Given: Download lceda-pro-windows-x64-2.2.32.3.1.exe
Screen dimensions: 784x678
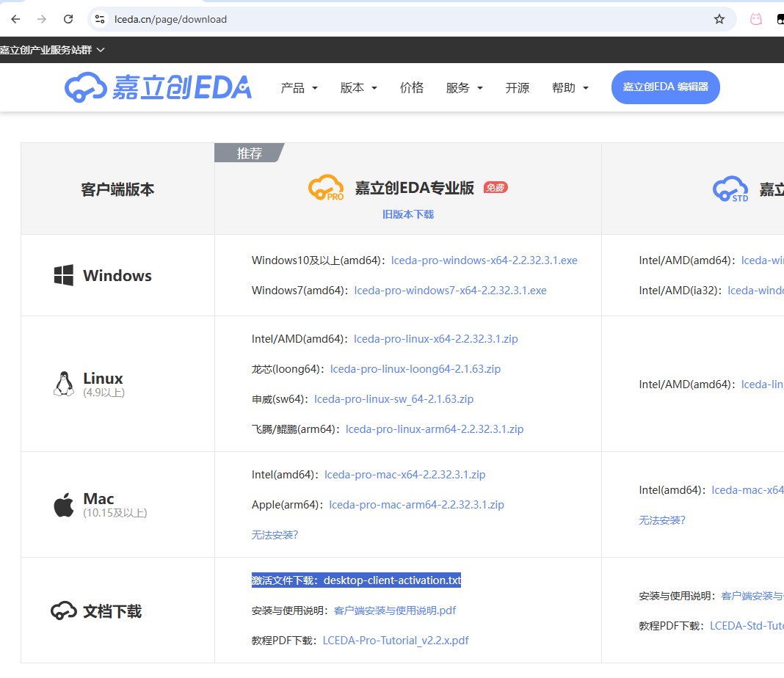Looking at the screenshot, I should [484, 260].
